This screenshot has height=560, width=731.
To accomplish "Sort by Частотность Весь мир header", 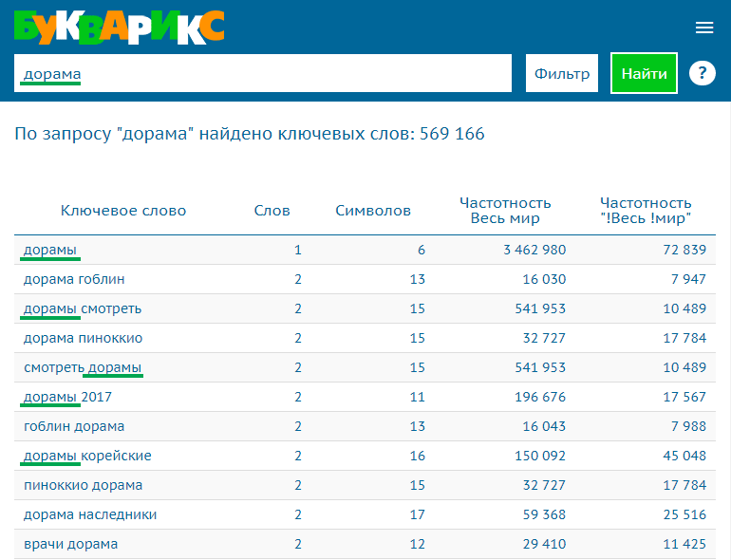I will (x=505, y=211).
